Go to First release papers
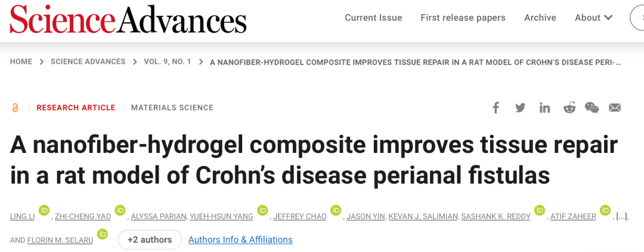The height and width of the screenshot is (252, 644). [x=463, y=18]
